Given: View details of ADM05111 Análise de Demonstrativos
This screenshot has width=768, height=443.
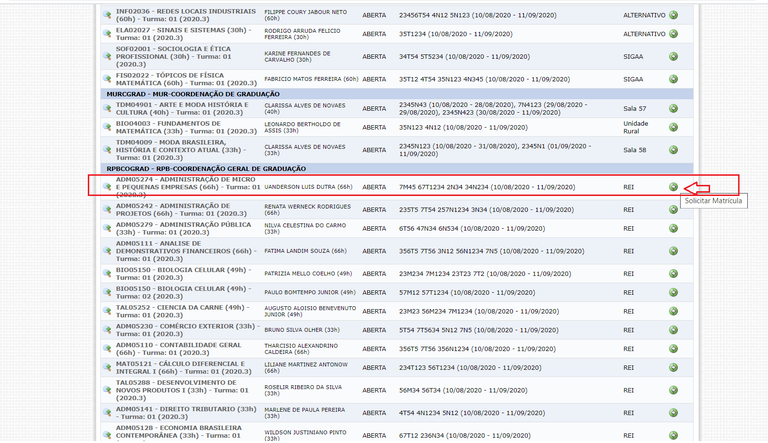Looking at the screenshot, I should click(x=107, y=250).
